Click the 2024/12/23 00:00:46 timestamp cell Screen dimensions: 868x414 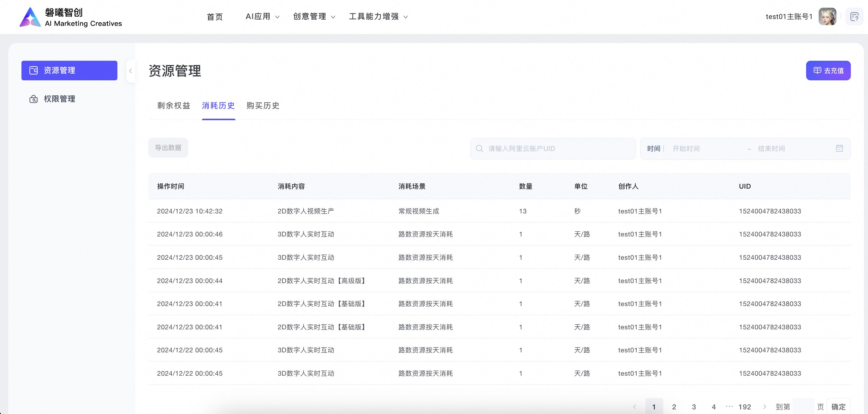[190, 234]
